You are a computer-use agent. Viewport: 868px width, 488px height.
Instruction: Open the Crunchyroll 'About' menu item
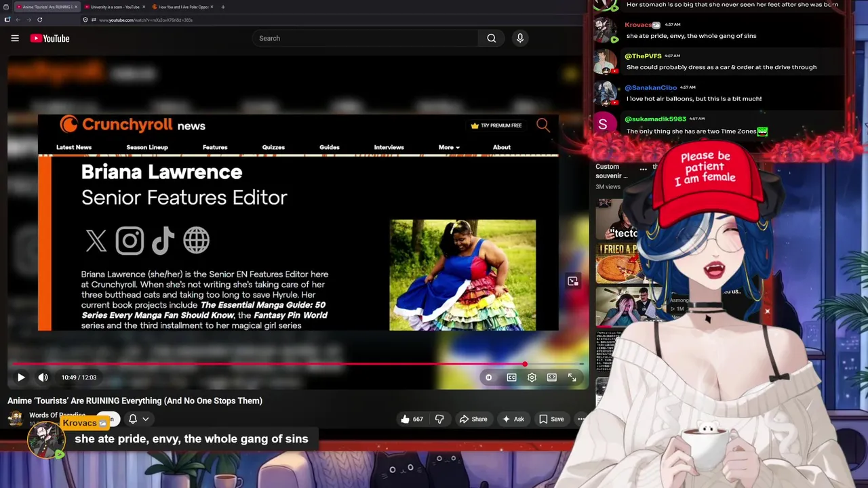pyautogui.click(x=502, y=147)
